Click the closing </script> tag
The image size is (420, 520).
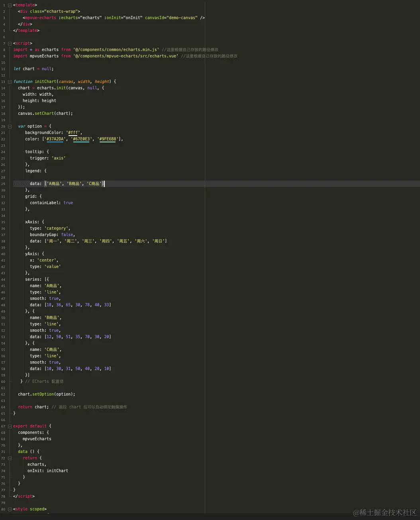tap(24, 496)
